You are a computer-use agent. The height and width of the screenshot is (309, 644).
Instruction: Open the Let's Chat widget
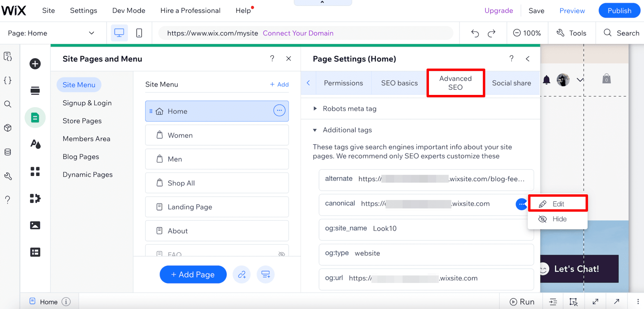pos(578,269)
